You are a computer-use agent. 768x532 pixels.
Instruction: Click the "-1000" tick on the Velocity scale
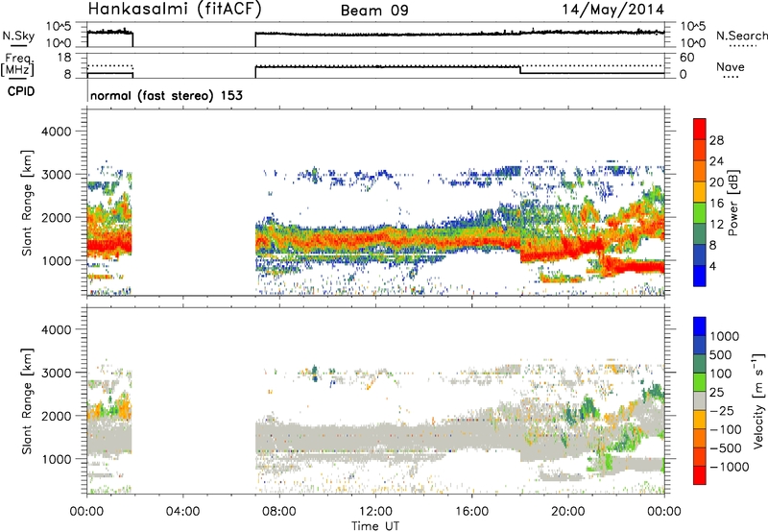(730, 467)
